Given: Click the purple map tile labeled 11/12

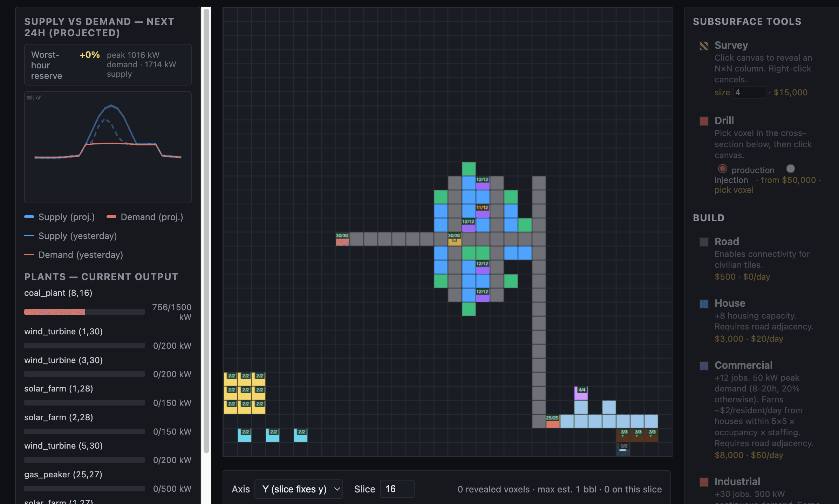Looking at the screenshot, I should coord(483,211).
